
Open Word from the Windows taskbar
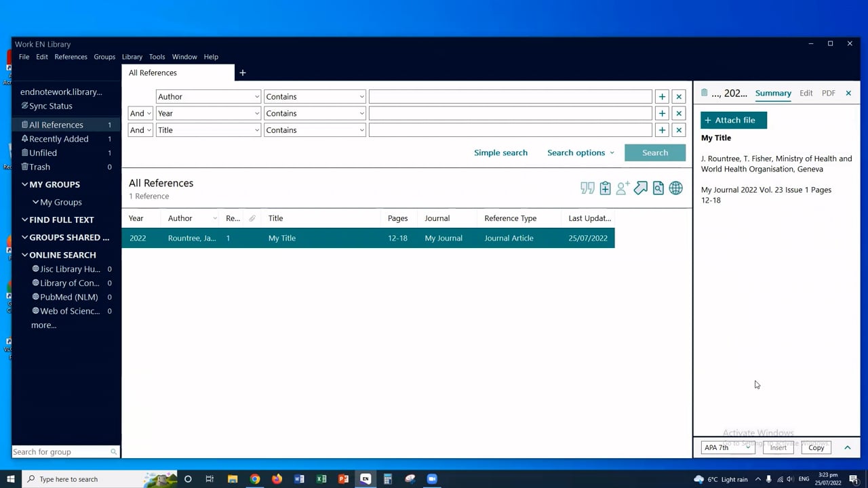click(x=299, y=479)
